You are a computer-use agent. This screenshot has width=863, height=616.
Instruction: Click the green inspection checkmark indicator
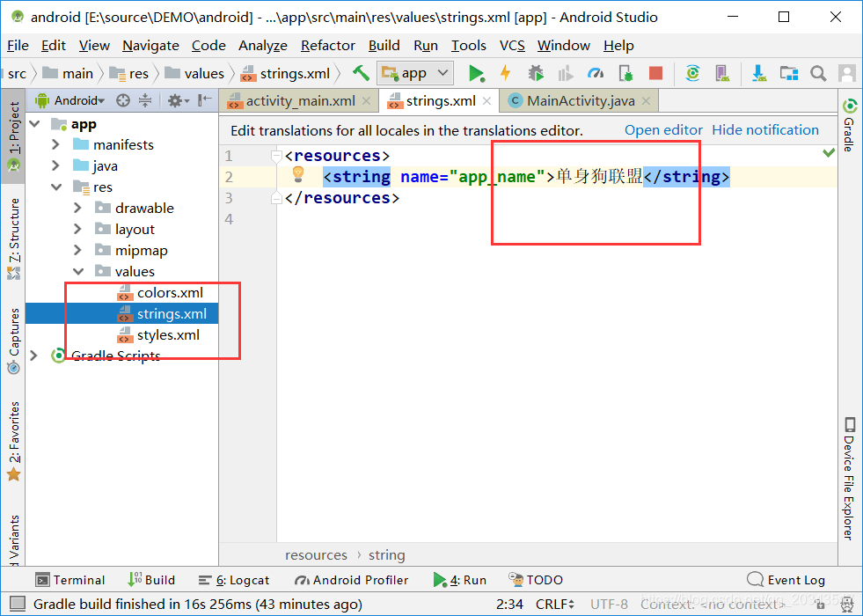point(829,152)
